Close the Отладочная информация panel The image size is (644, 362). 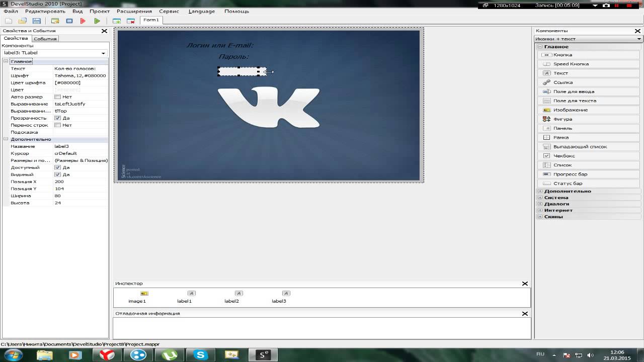pyautogui.click(x=525, y=314)
